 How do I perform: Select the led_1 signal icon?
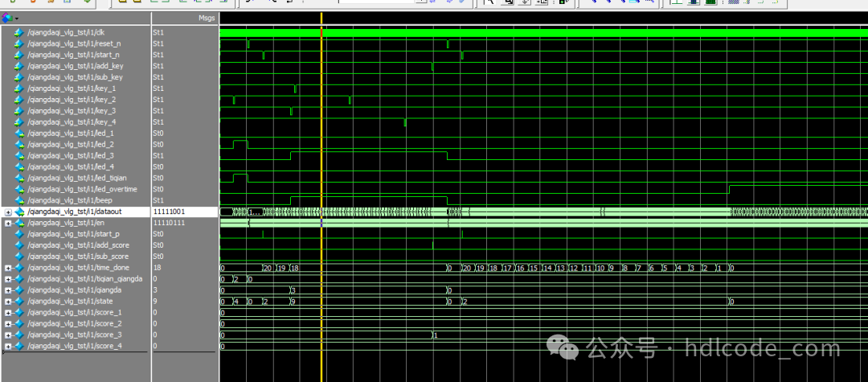click(x=19, y=133)
